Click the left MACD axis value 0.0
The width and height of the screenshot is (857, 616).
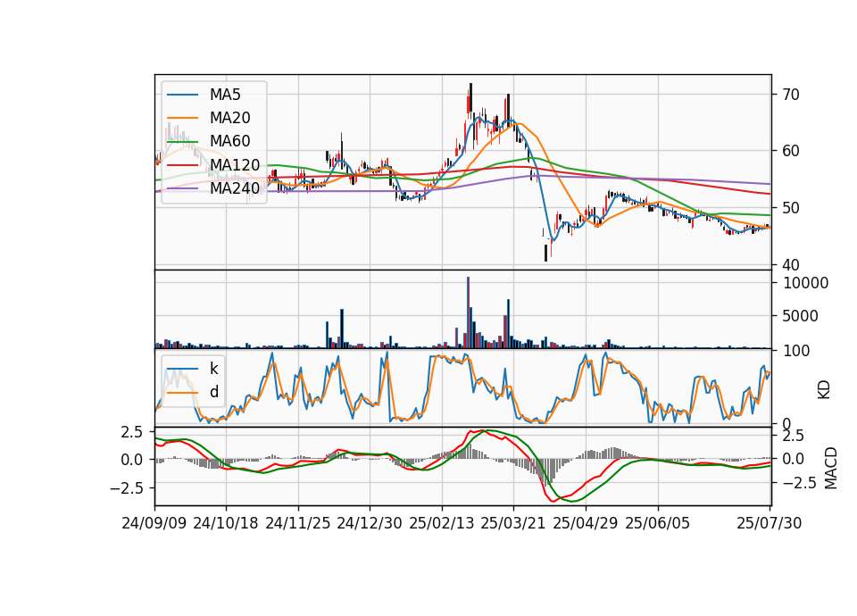click(x=132, y=460)
